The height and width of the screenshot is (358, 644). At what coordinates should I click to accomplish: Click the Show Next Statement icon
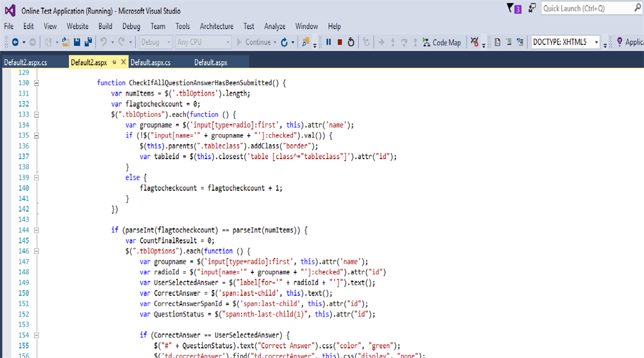click(x=381, y=42)
